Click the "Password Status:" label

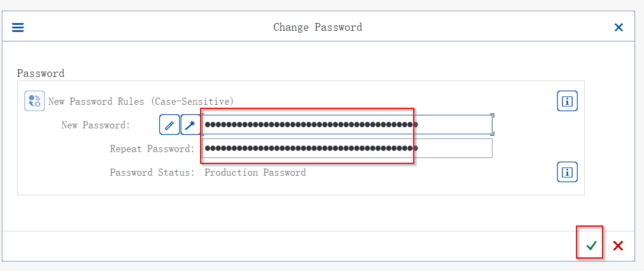point(152,172)
